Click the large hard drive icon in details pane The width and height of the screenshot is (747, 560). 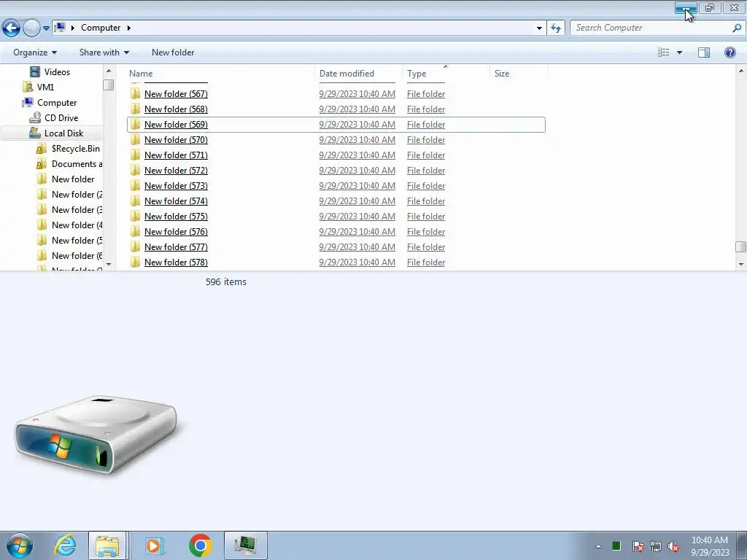[x=96, y=435]
